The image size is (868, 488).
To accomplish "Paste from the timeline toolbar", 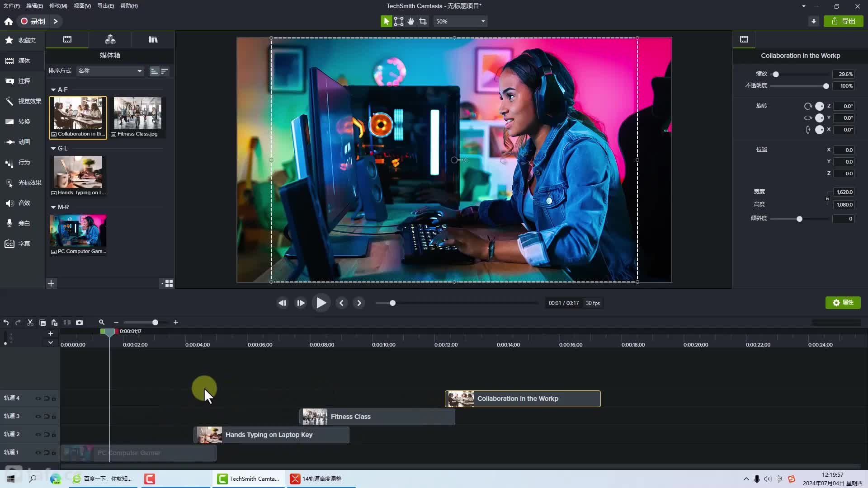I will [x=54, y=323].
